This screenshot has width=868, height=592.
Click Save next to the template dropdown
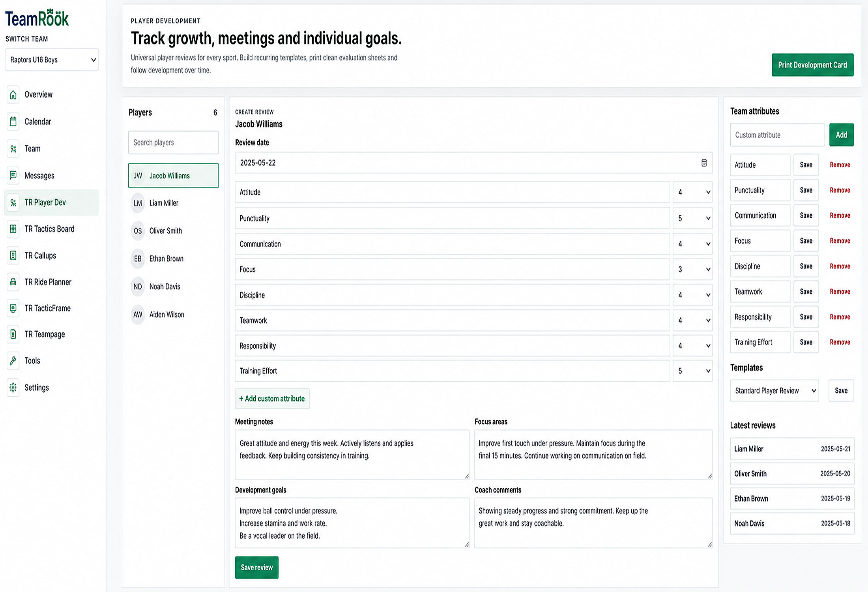pyautogui.click(x=841, y=391)
